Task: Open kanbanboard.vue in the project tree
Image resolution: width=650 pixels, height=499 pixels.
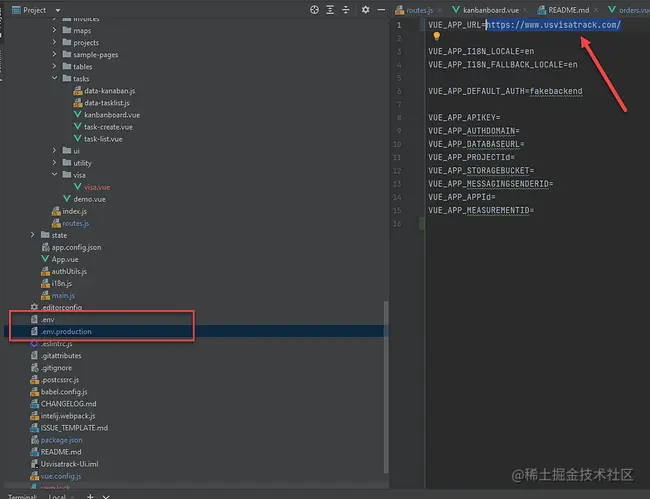Action: (112, 115)
